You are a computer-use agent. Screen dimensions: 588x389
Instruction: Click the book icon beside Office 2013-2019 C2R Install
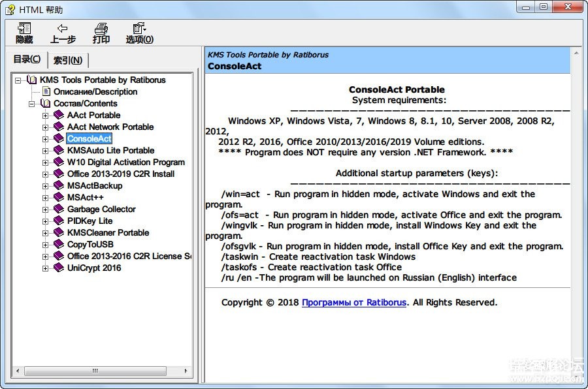pyautogui.click(x=59, y=174)
